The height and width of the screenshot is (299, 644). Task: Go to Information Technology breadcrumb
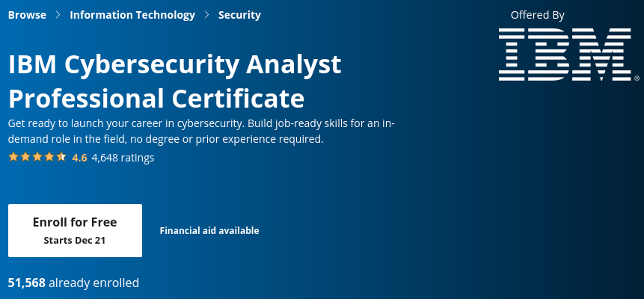coord(132,15)
